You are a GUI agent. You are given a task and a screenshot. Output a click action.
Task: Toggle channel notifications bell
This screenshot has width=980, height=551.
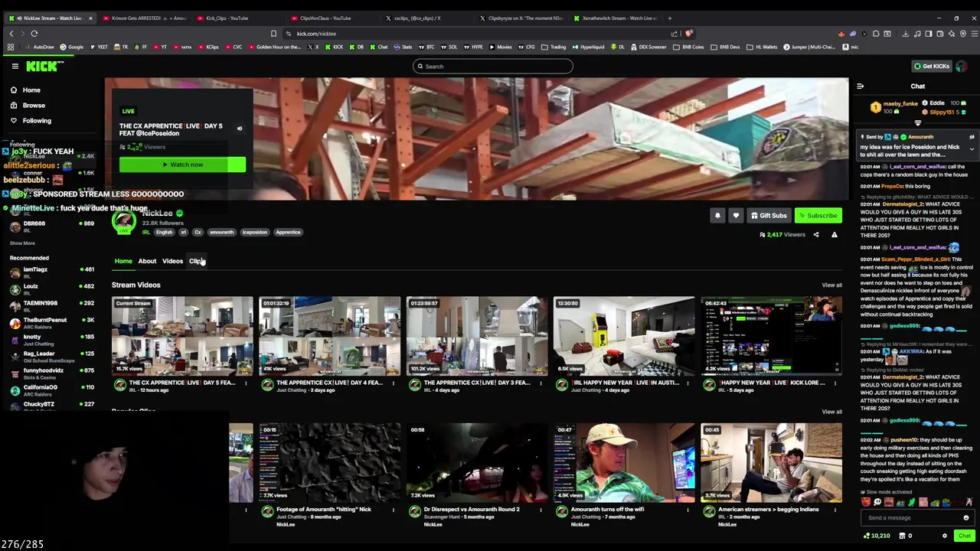[x=717, y=216]
